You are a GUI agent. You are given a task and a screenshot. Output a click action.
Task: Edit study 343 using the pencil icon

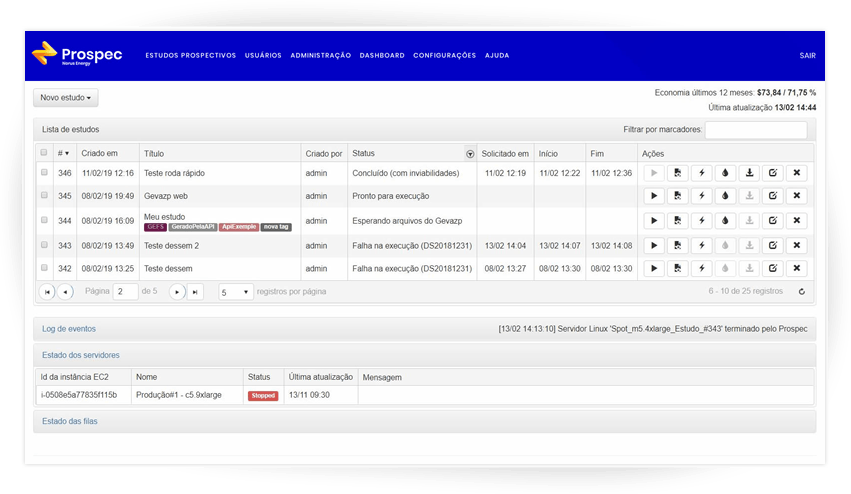(773, 244)
